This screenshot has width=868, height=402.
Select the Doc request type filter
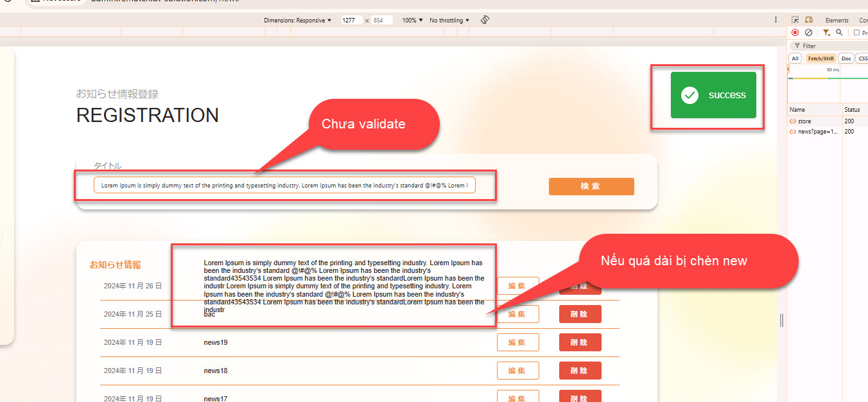click(x=846, y=58)
